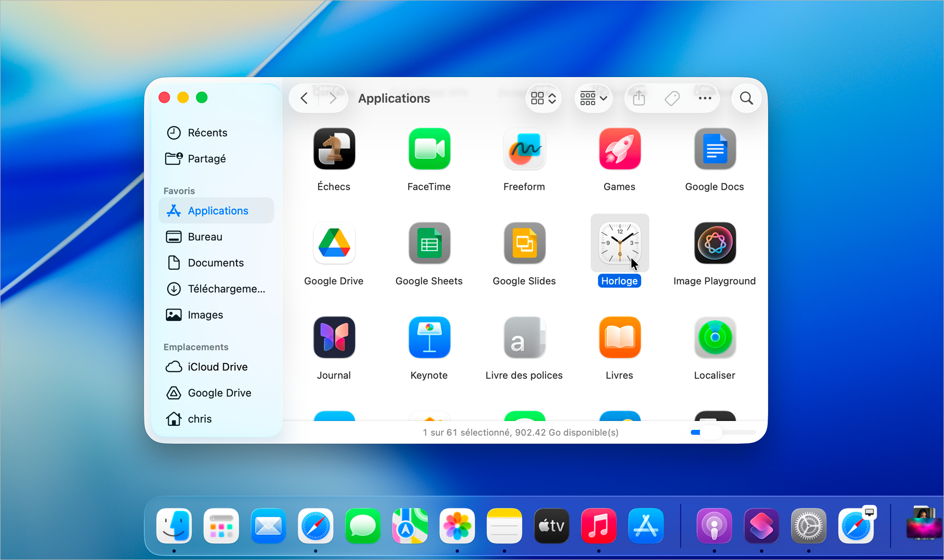Select the Google Sheets app icon
The width and height of the screenshot is (944, 560).
point(429,243)
